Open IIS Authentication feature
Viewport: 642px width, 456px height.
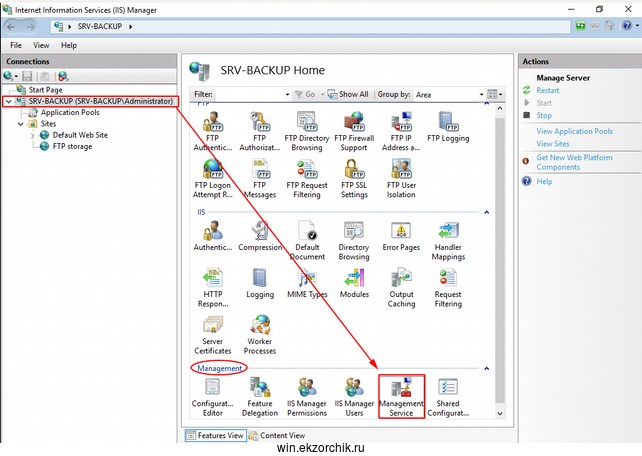pos(212,236)
